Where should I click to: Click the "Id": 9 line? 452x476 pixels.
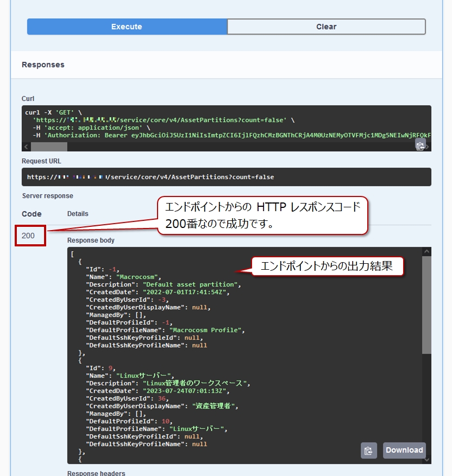tap(101, 368)
